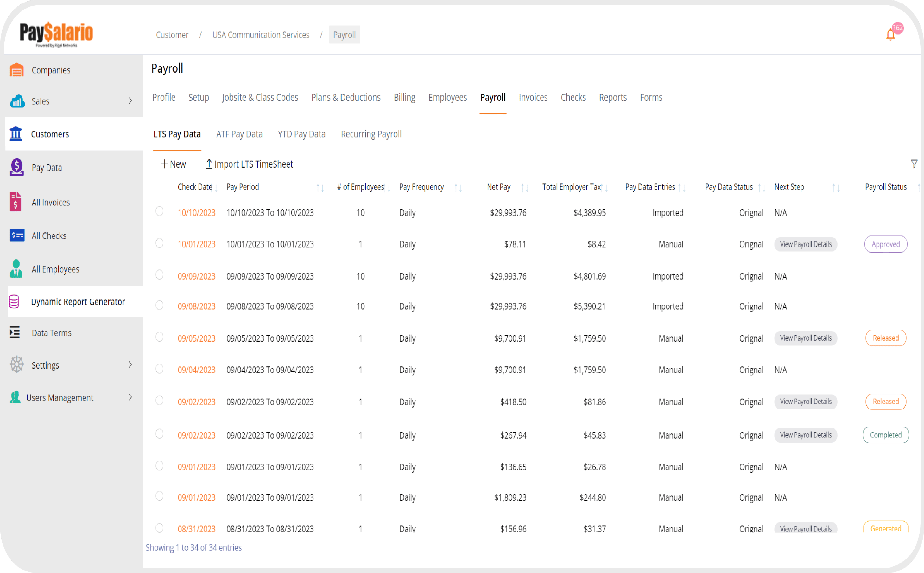Sort by Net Pay column arrows

point(525,188)
